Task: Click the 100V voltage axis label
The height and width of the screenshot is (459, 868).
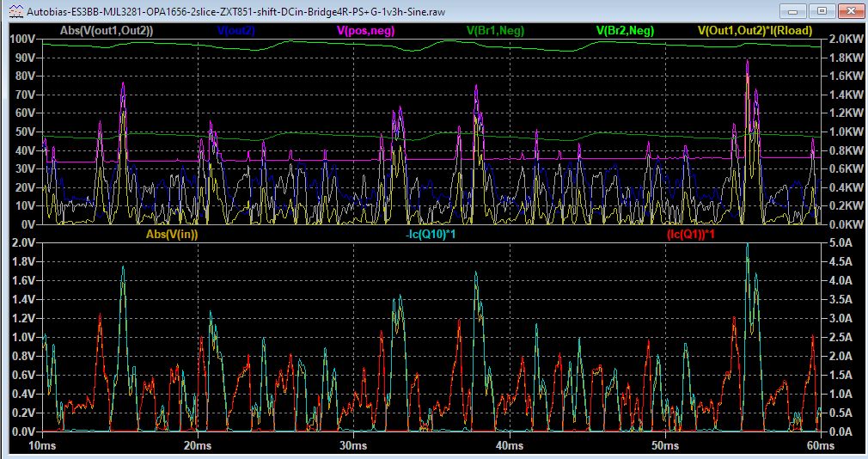Action: click(22, 40)
